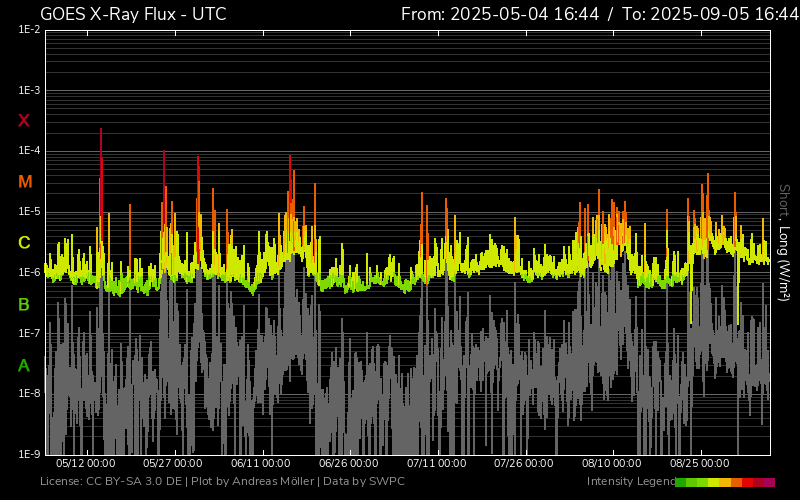Image resolution: width=800 pixels, height=500 pixels.
Task: Click the GOES X-Ray Flux - UTC title
Action: [133, 14]
